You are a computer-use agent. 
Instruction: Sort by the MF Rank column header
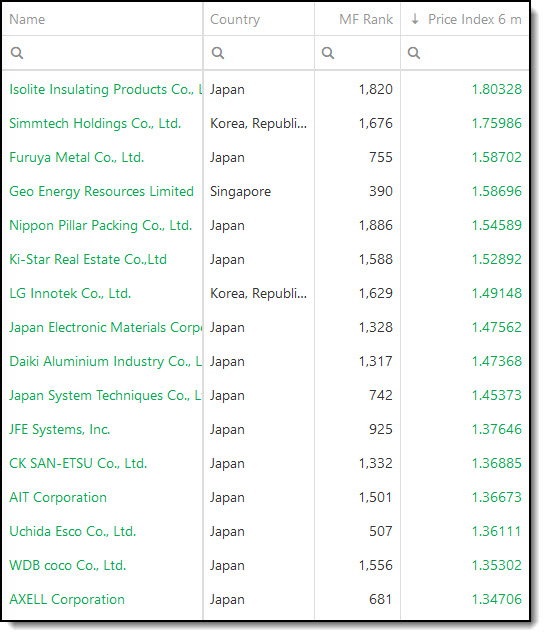(x=366, y=19)
